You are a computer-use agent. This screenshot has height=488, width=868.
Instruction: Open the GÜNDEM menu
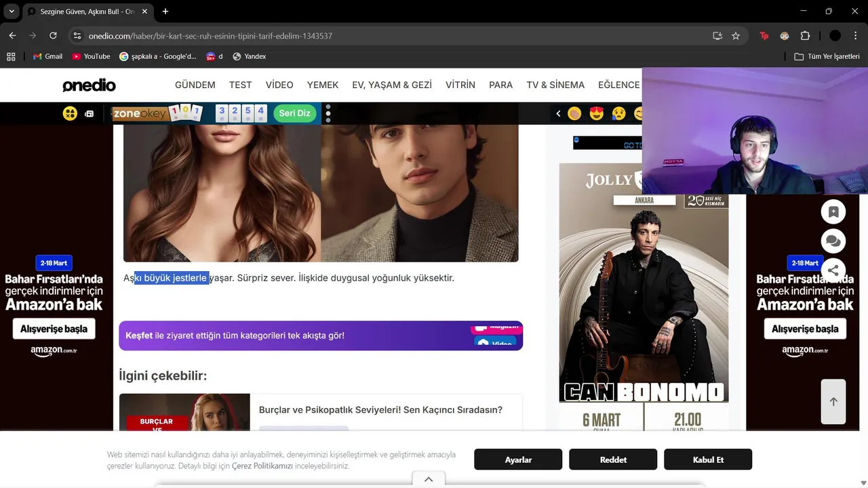(195, 85)
